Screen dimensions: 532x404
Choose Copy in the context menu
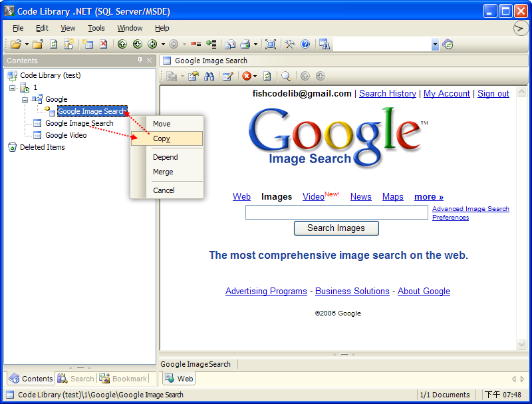coord(167,138)
